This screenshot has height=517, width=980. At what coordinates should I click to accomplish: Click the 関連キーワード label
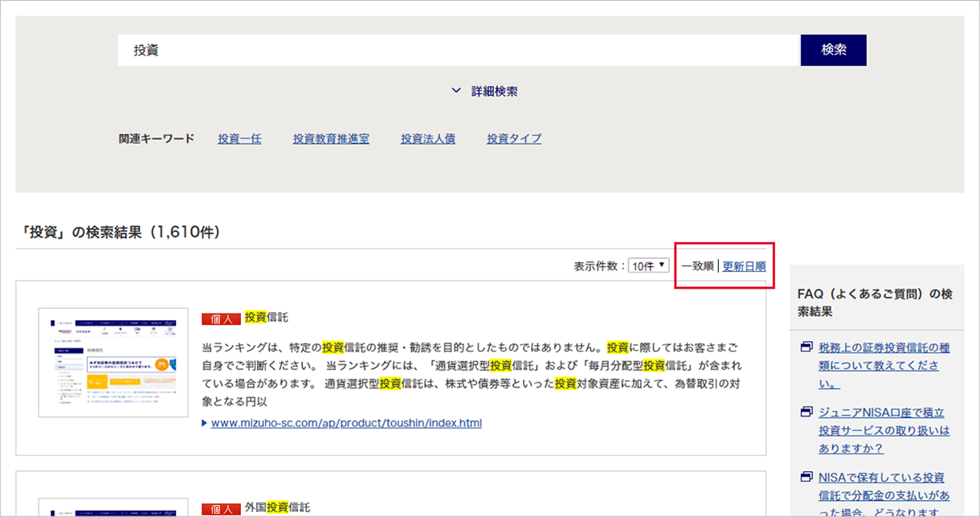pyautogui.click(x=157, y=138)
